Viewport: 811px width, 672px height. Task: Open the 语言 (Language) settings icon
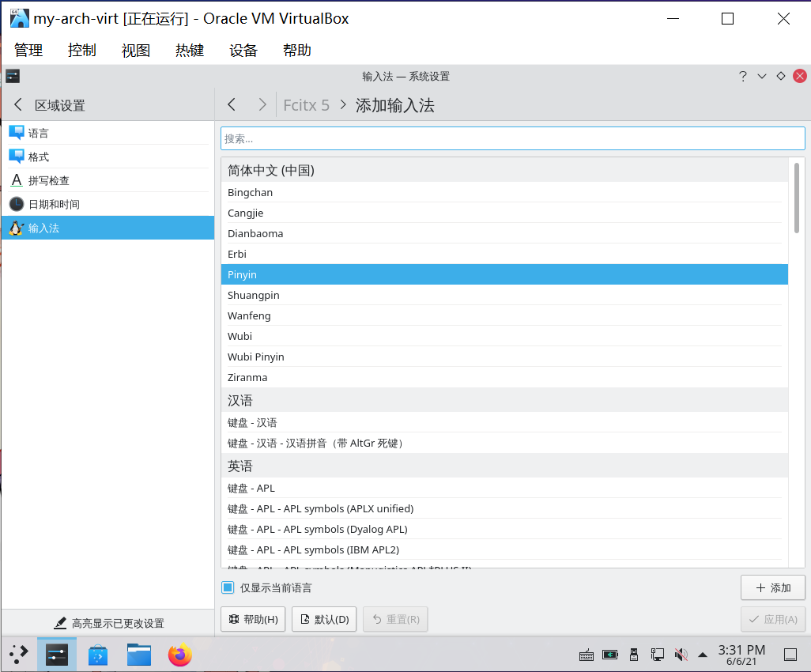click(17, 132)
